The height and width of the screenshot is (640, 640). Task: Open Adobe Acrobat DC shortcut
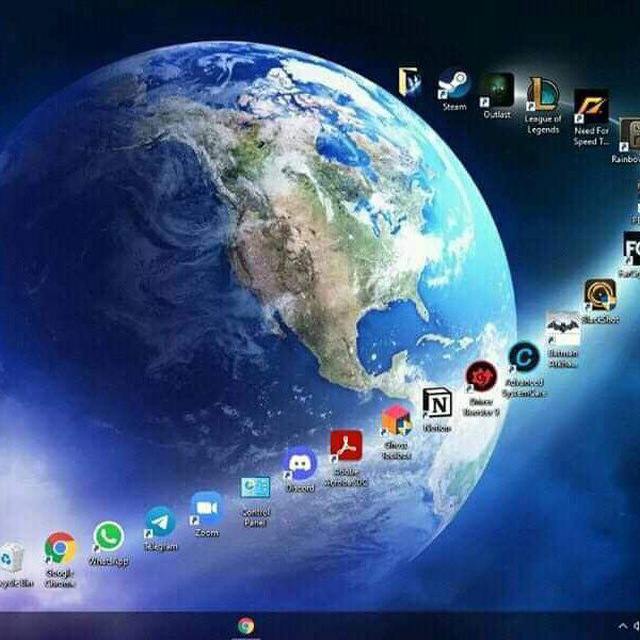click(346, 445)
